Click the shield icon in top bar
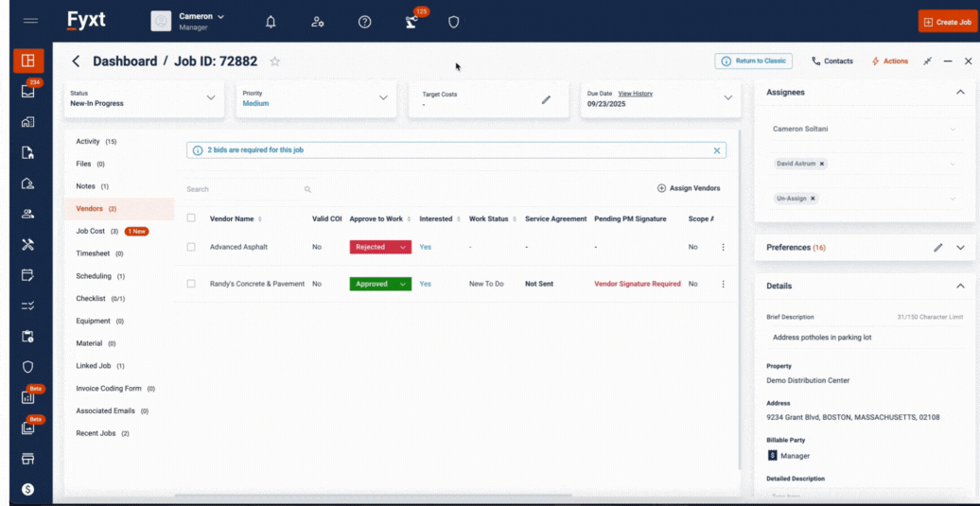The image size is (980, 506). pyautogui.click(x=453, y=22)
